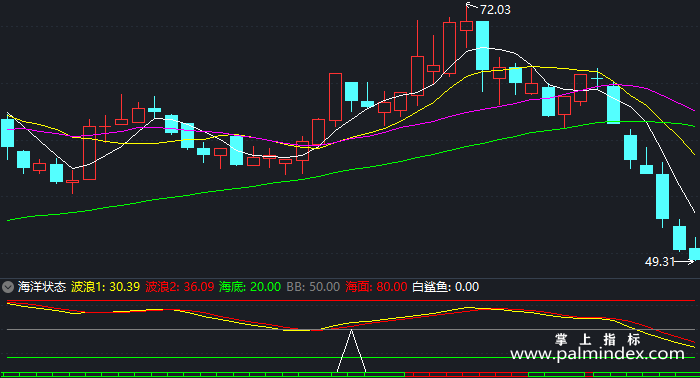
Task: Click the 海底: 20.00 label
Action: click(x=250, y=287)
